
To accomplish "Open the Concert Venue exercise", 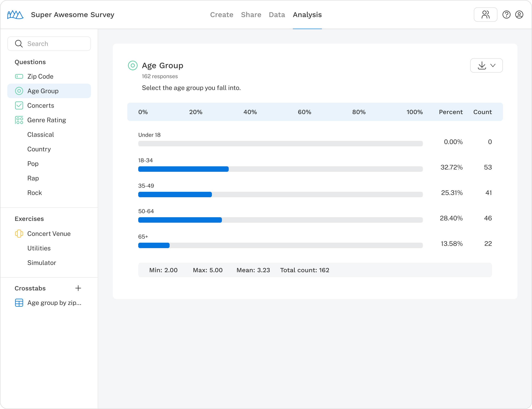I will click(49, 234).
